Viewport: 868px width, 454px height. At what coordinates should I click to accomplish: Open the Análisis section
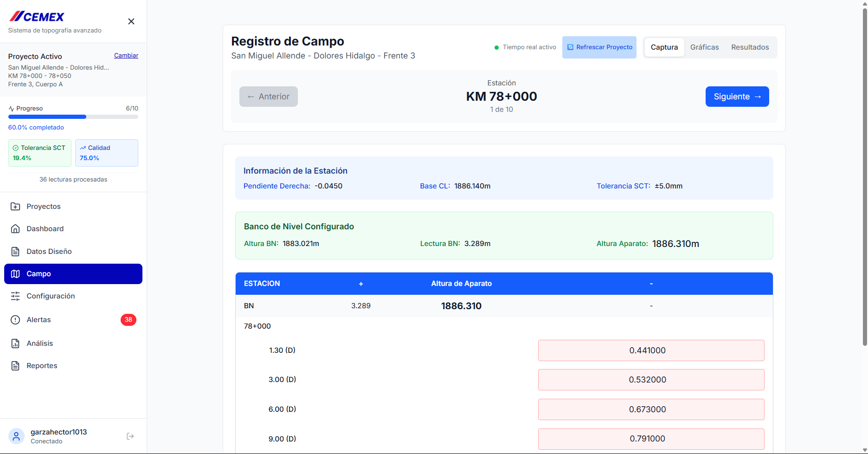click(x=73, y=344)
